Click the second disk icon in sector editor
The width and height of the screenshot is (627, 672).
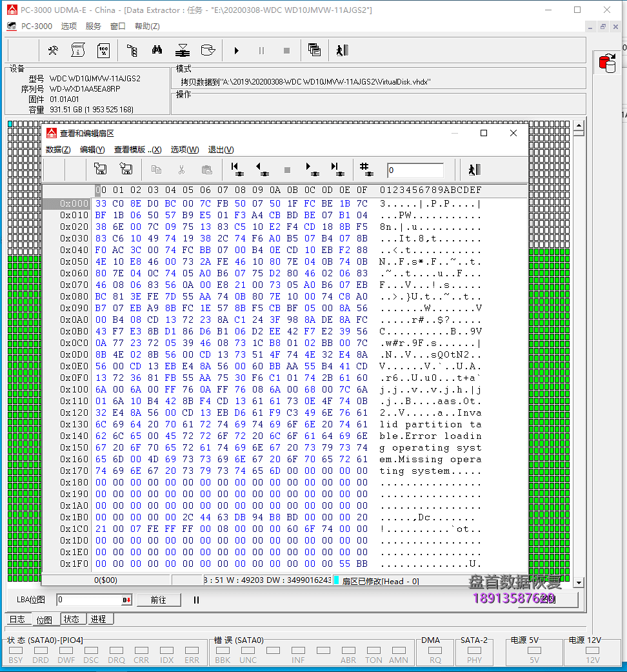click(126, 169)
